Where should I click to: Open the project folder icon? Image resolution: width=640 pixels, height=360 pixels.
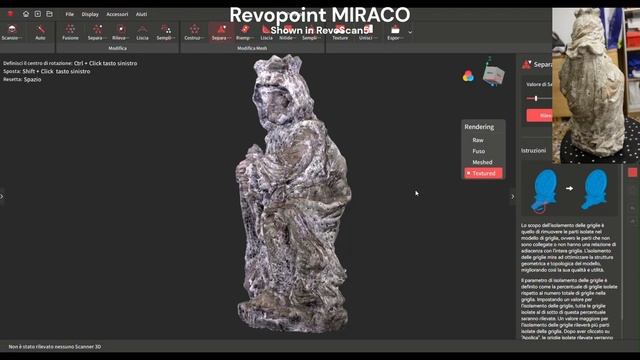coord(49,14)
